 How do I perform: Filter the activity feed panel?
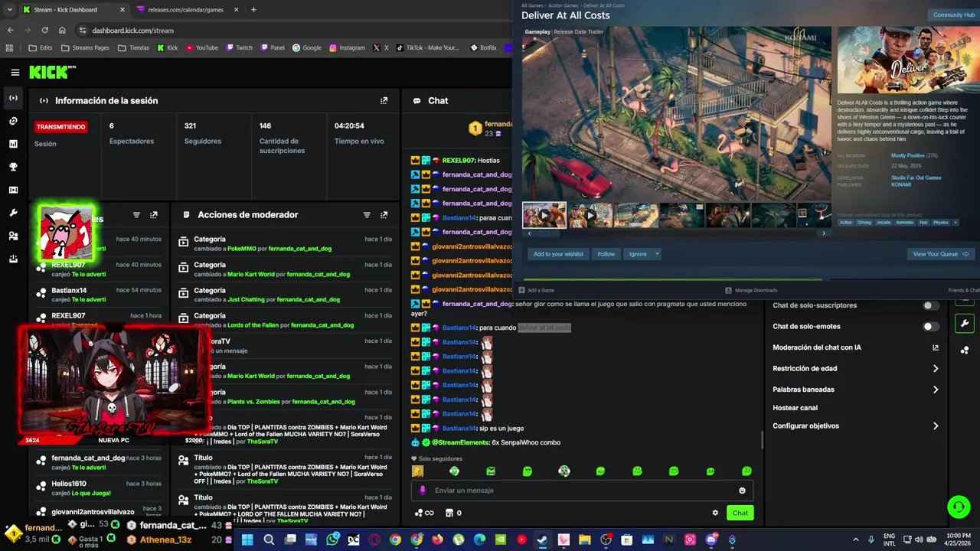(136, 215)
